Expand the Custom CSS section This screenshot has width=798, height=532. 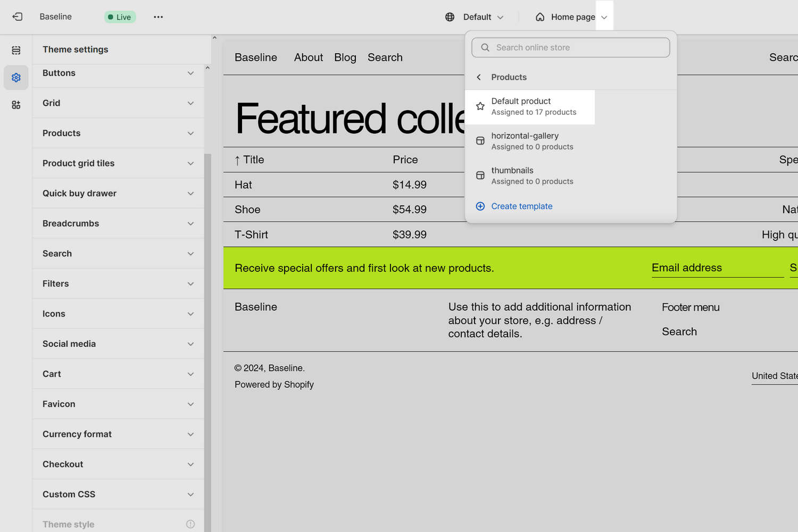point(118,494)
